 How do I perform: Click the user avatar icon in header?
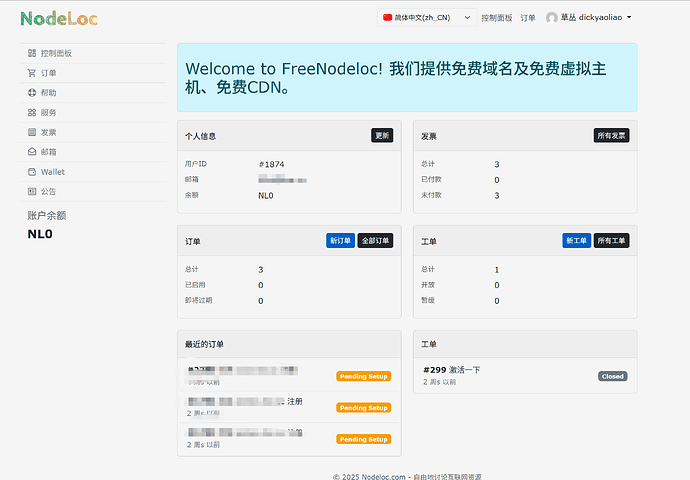click(552, 18)
